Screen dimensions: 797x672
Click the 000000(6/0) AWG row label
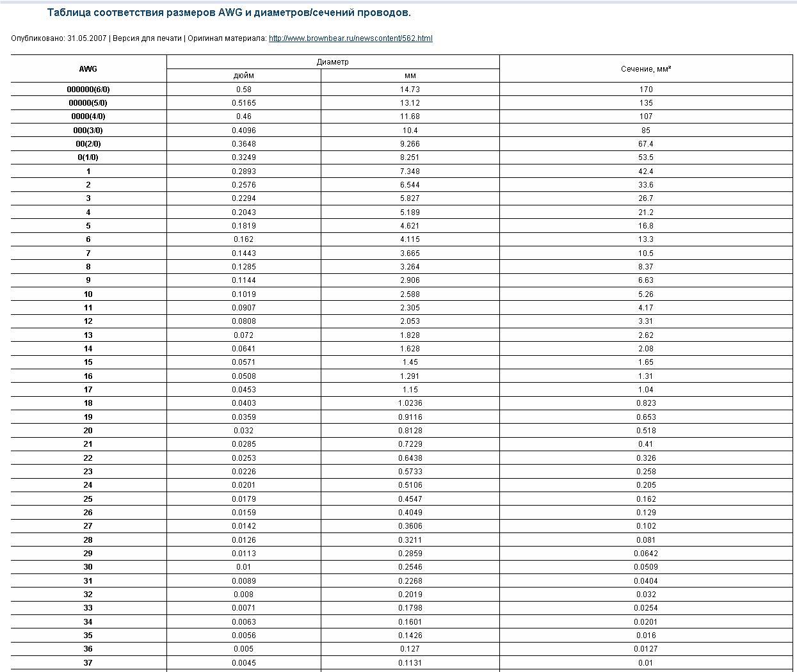pyautogui.click(x=88, y=90)
